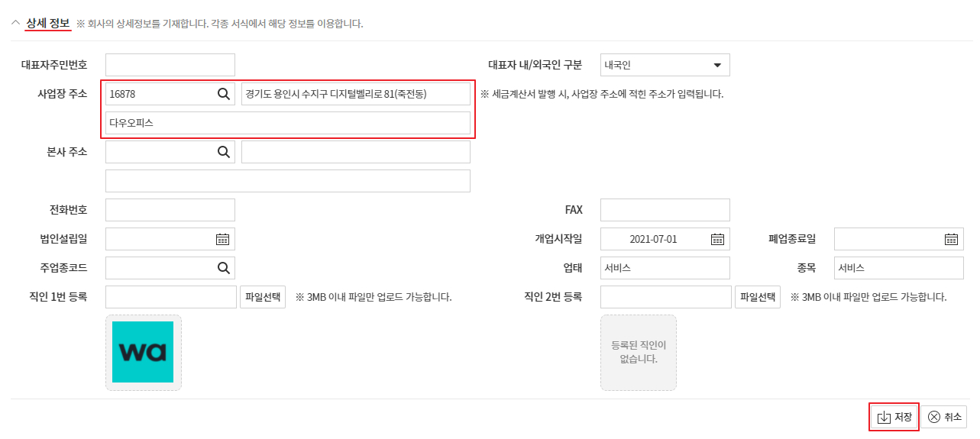
Task: Click the 대표자주민번호 input field
Action: click(x=170, y=65)
